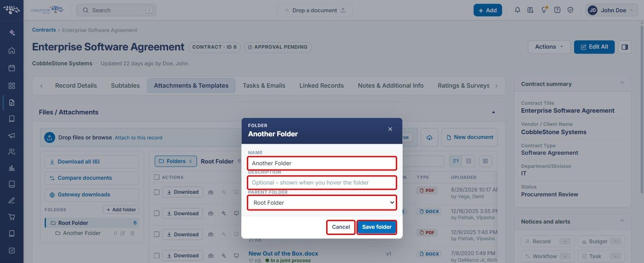
Task: Collapse the Contract summary panel
Action: tap(622, 83)
